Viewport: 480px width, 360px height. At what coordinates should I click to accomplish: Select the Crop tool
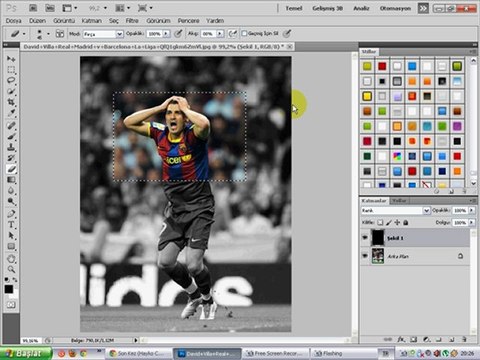[x=11, y=102]
